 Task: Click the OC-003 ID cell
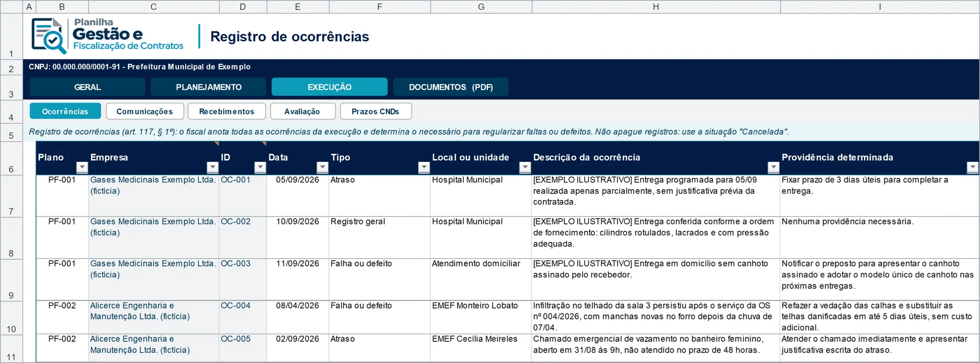(243, 280)
